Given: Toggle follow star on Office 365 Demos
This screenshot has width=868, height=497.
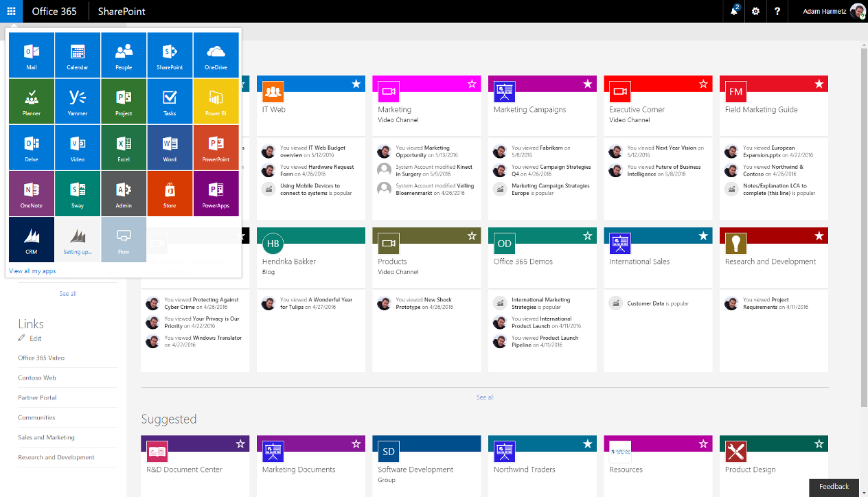Looking at the screenshot, I should (588, 236).
